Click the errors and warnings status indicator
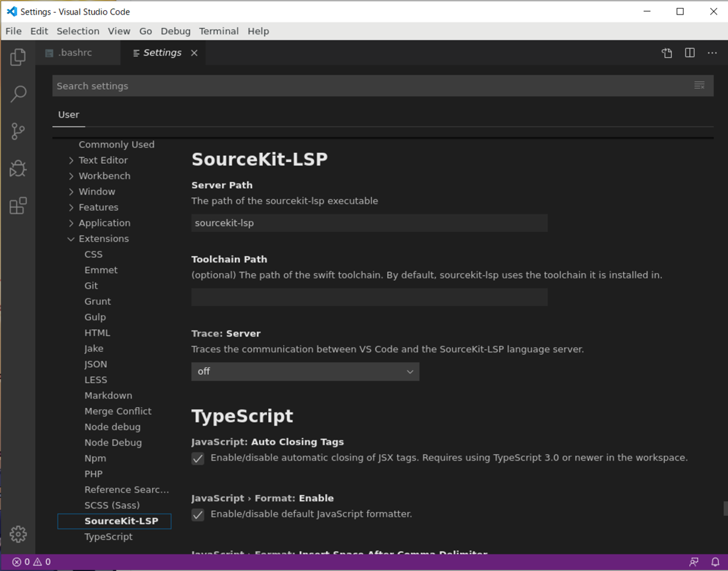Viewport: 728px width, 571px height. [32, 562]
